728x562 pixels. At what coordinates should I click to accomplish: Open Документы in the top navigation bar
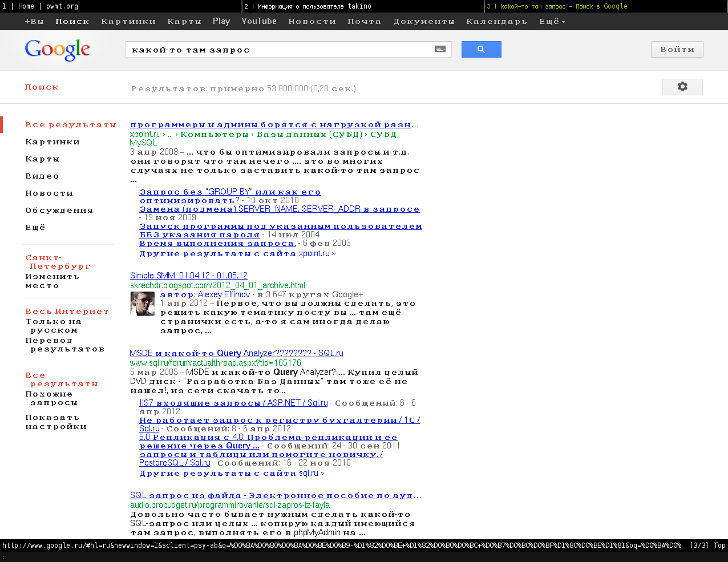pyautogui.click(x=424, y=22)
